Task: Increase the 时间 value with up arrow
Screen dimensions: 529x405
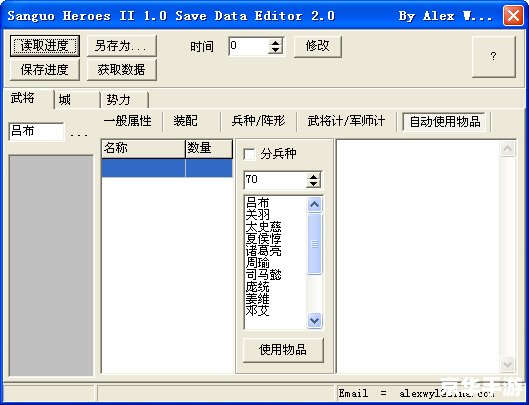Action: (276, 43)
